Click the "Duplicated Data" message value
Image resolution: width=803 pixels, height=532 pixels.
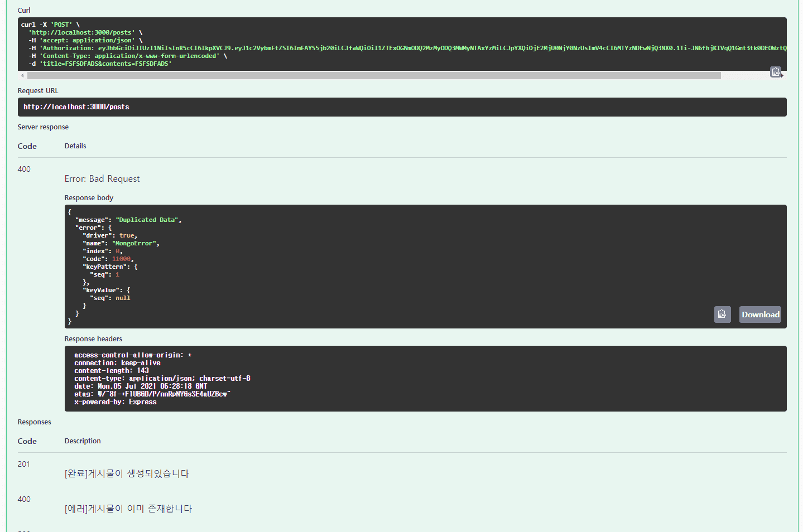pyautogui.click(x=147, y=220)
